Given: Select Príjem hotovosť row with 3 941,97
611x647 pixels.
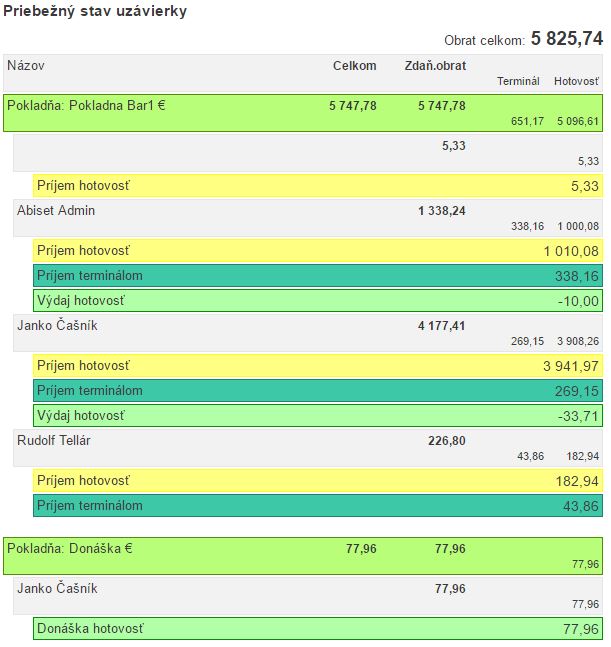Looking at the screenshot, I should click(317, 366).
